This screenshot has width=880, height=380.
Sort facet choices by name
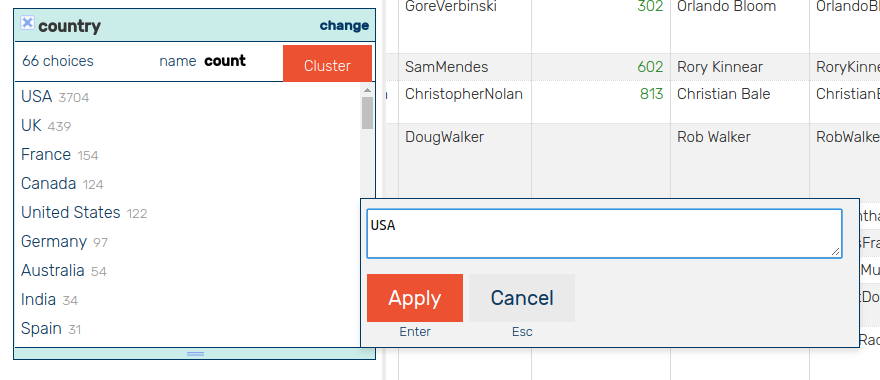177,61
